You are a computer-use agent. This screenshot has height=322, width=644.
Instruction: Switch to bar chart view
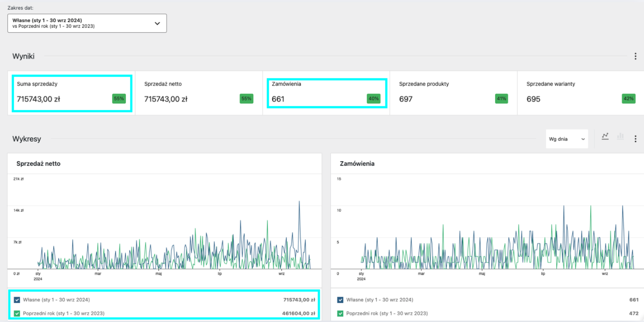click(x=620, y=137)
